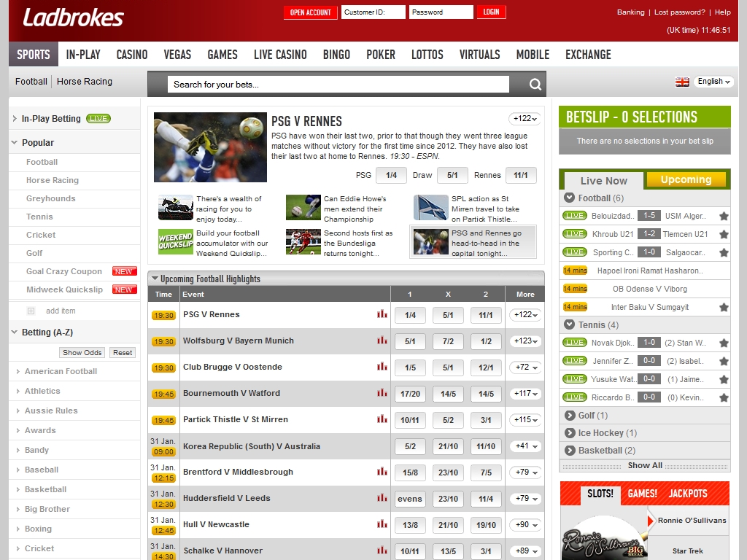Image resolution: width=747 pixels, height=560 pixels.
Task: Click the OPEN ACCOUNT button
Action: click(310, 12)
